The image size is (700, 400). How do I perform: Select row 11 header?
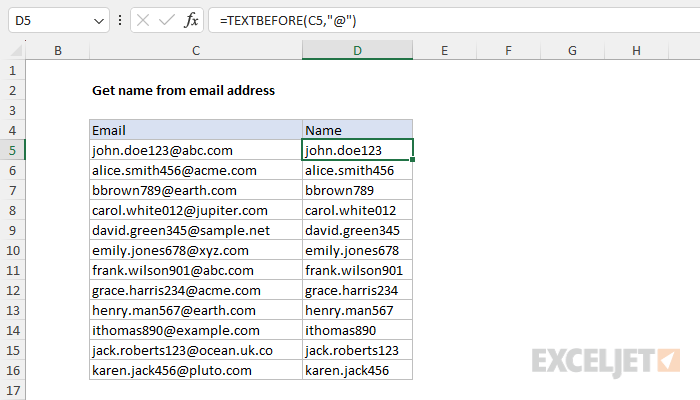12,270
